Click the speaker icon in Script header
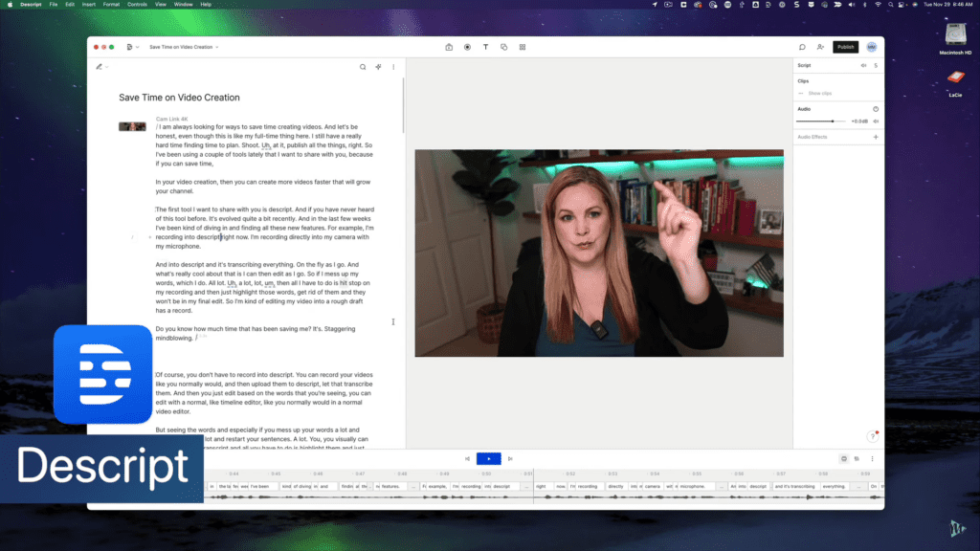The image size is (980, 551). pyautogui.click(x=864, y=66)
